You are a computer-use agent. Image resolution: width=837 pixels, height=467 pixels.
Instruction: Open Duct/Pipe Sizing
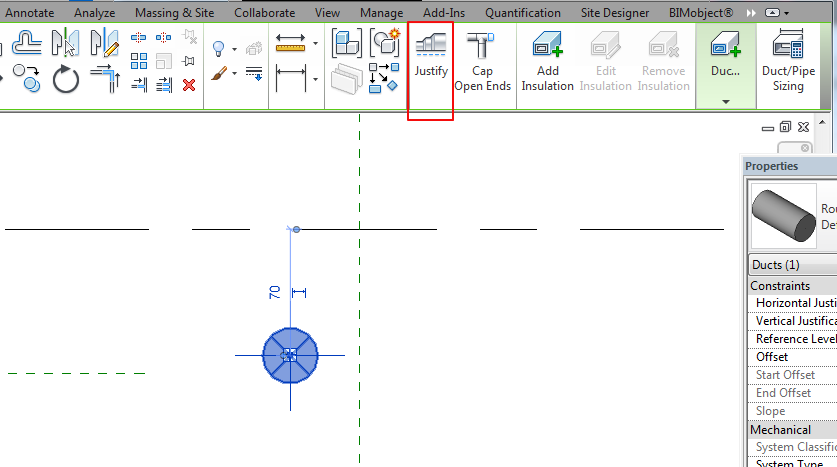788,61
